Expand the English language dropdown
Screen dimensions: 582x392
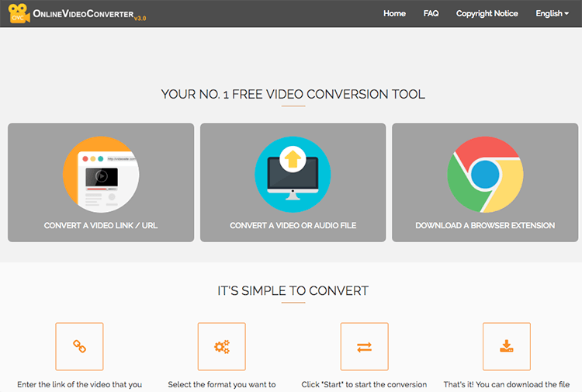(552, 13)
